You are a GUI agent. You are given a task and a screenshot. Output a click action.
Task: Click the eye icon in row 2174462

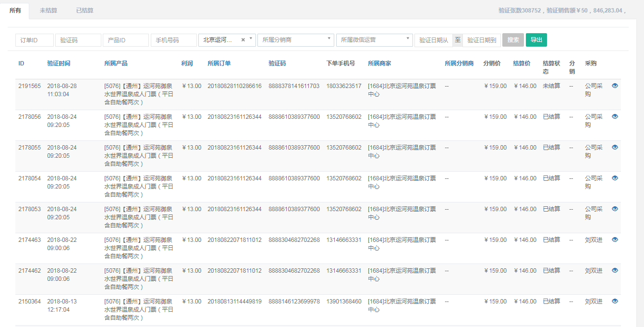615,270
